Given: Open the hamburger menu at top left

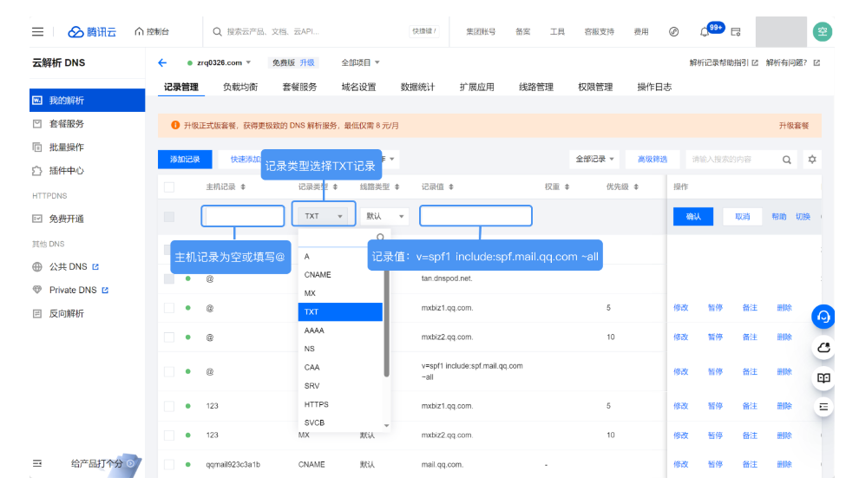Looking at the screenshot, I should [x=36, y=31].
